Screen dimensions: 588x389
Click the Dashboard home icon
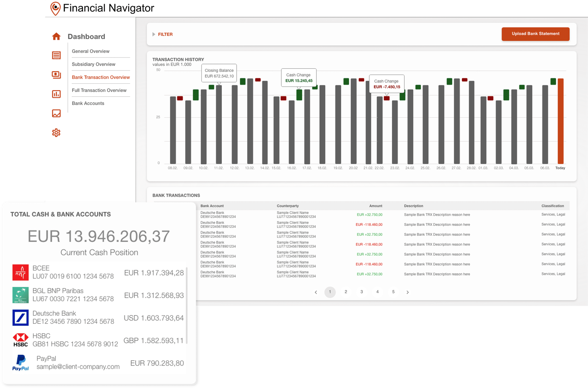[x=56, y=37]
